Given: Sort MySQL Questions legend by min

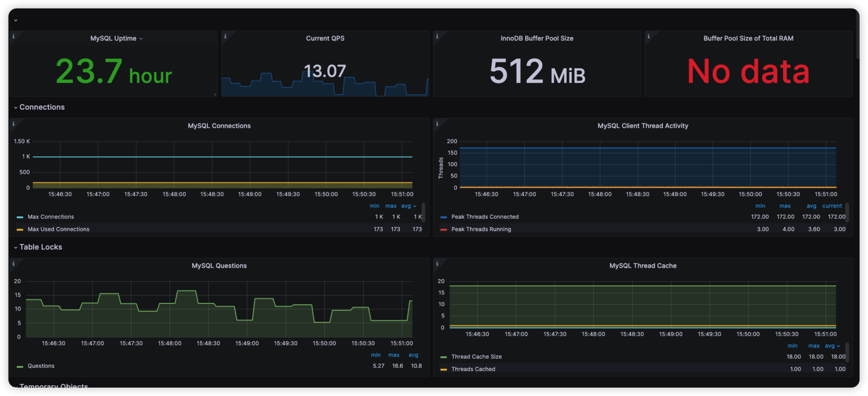Looking at the screenshot, I should click(x=376, y=355).
